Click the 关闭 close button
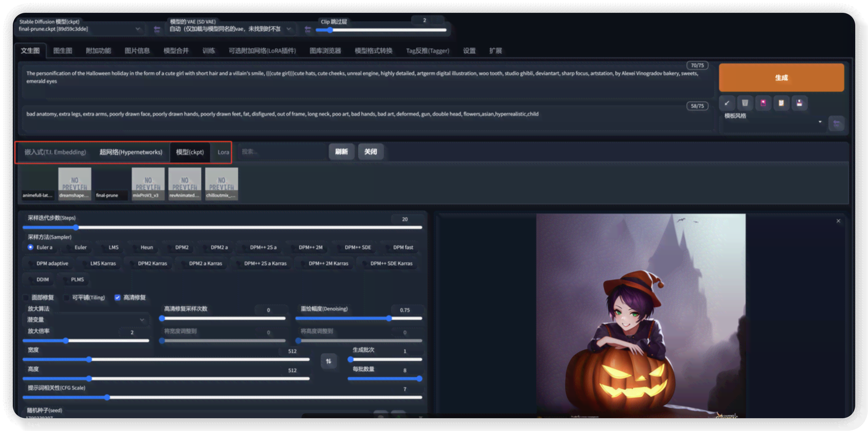The image size is (868, 431). coord(371,152)
